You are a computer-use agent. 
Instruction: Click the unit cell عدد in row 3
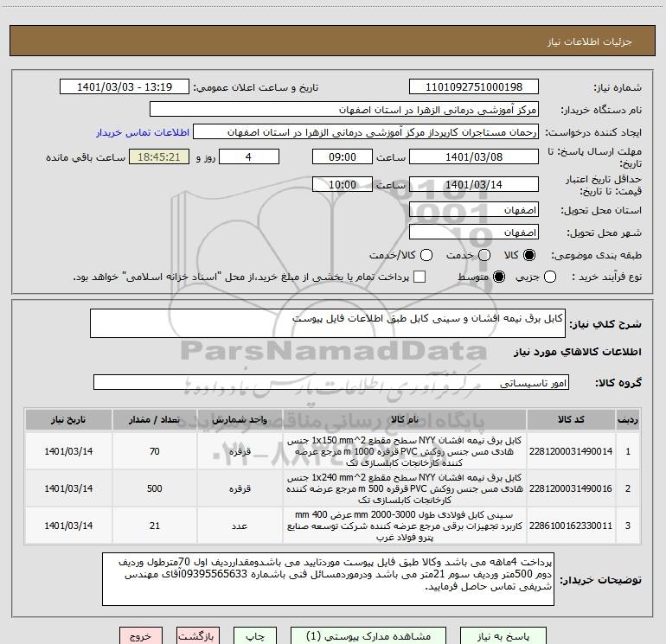240,526
